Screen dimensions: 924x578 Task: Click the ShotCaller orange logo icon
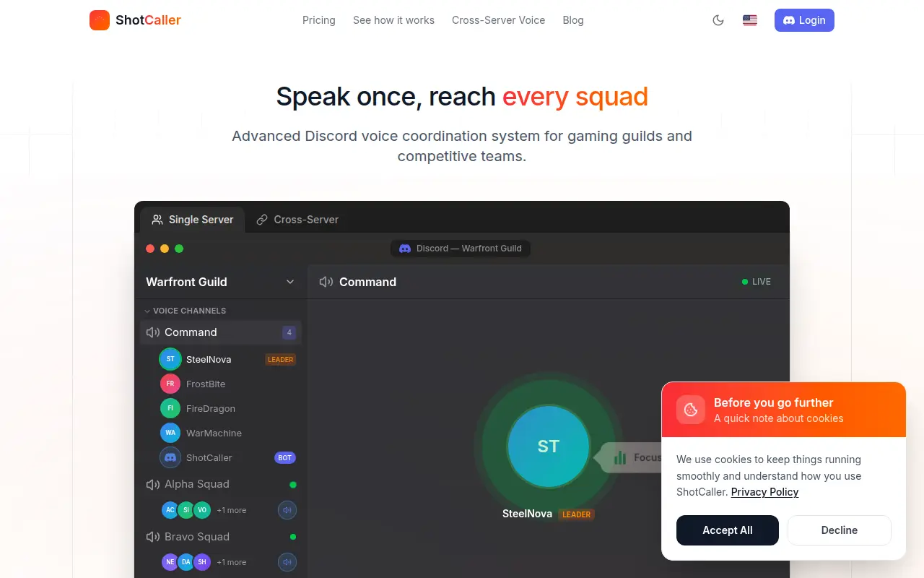click(x=100, y=20)
